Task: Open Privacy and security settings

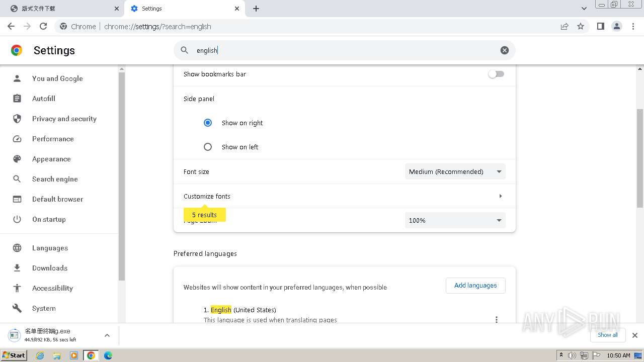Action: point(64,119)
